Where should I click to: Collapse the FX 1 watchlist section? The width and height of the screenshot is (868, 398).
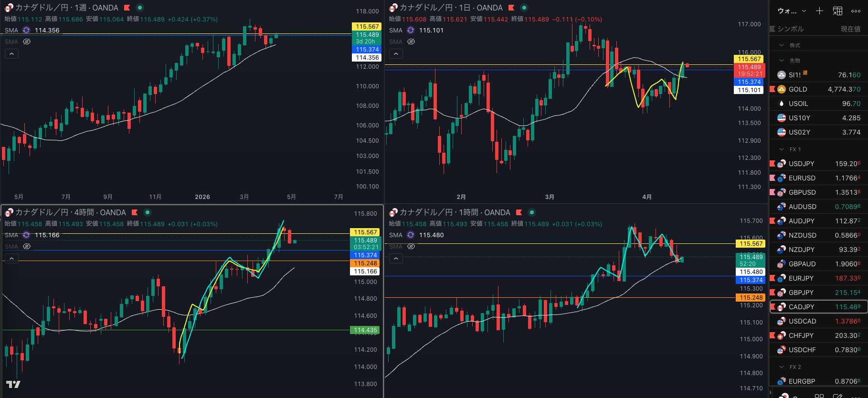tap(782, 149)
